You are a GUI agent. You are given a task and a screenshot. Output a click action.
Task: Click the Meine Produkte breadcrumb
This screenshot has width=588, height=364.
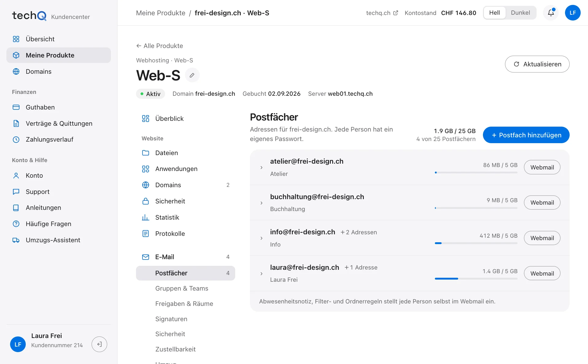160,13
